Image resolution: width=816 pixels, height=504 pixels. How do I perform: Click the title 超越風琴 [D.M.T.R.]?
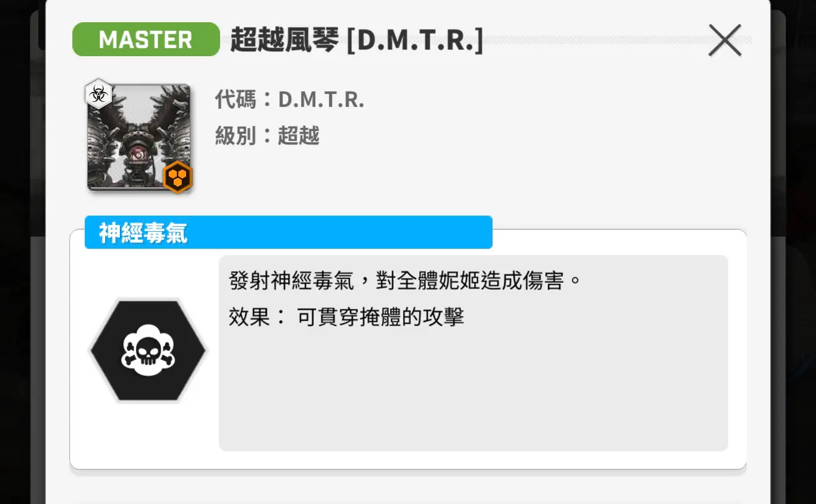click(x=357, y=41)
